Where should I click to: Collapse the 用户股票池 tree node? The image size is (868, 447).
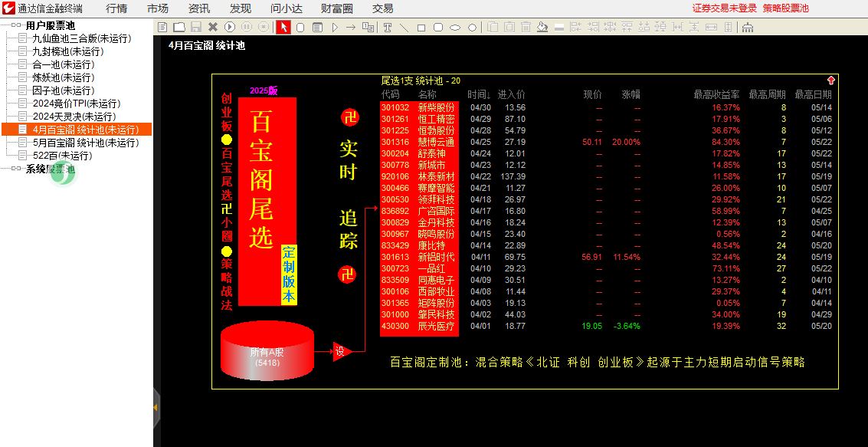(16, 25)
